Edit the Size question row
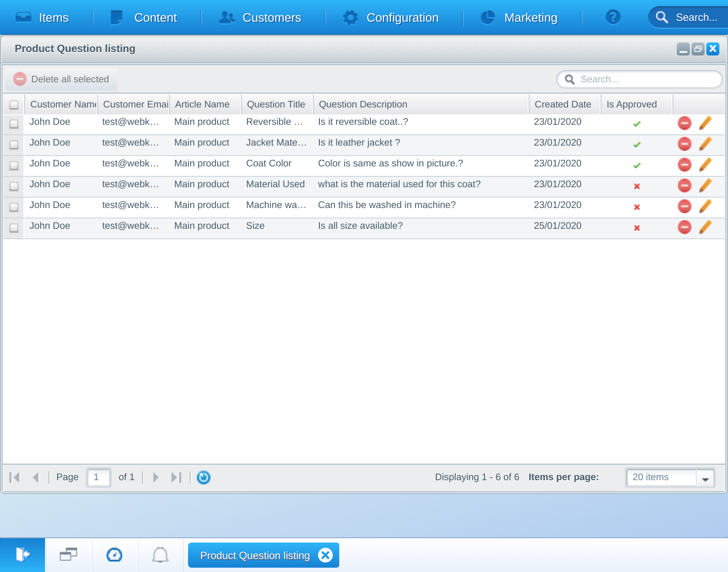728x572 pixels. [x=705, y=227]
